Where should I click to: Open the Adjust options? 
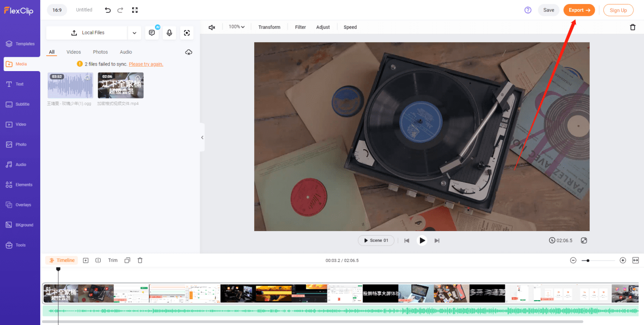[x=323, y=27]
